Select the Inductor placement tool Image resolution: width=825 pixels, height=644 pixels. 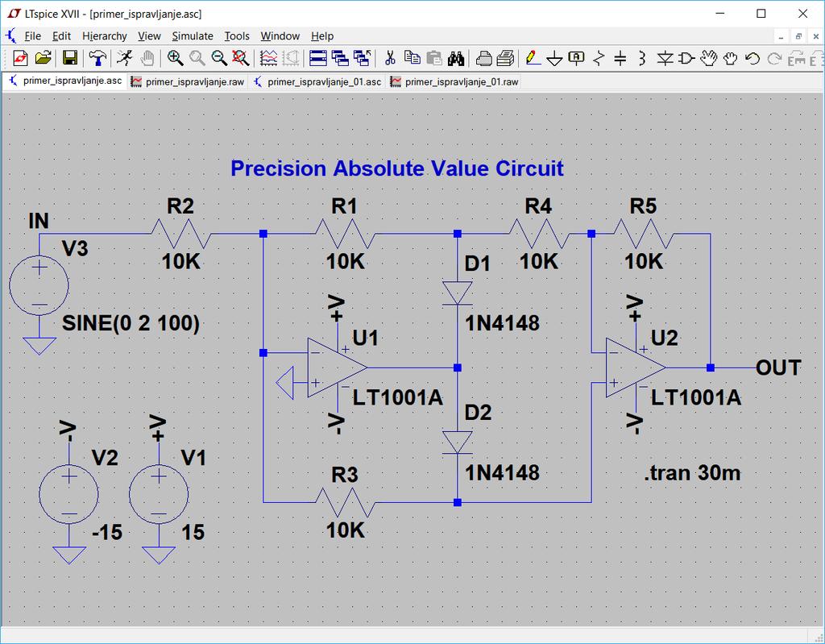pos(642,58)
